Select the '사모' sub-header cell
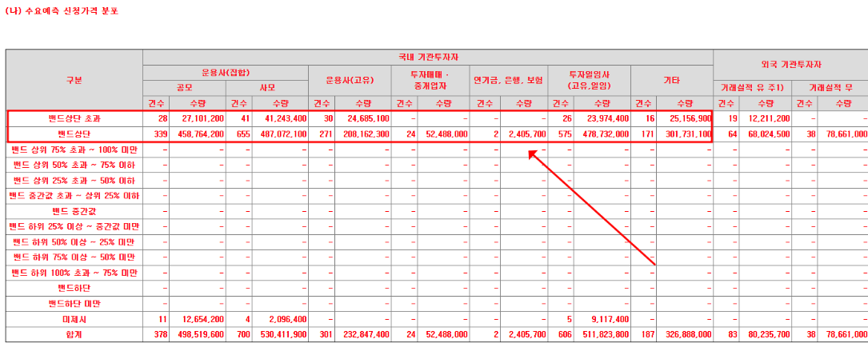868x343 pixels. pos(267,87)
